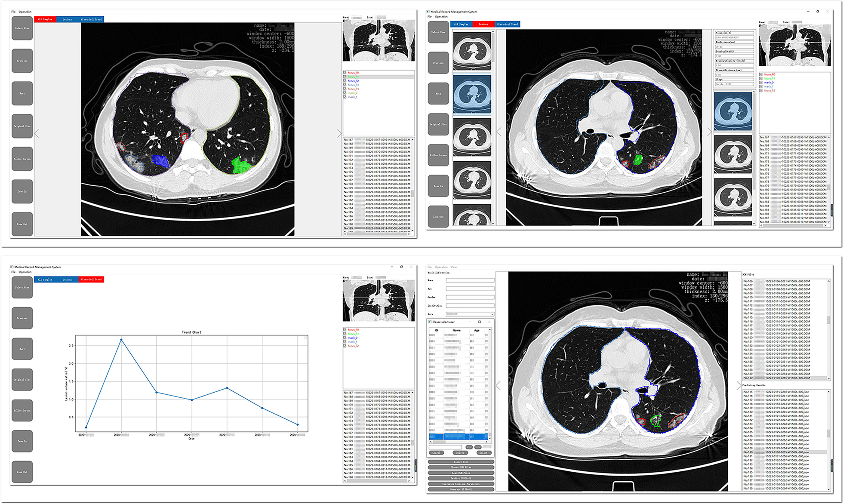Open Operation menu in All Samples window
The image size is (843, 504).
(x=25, y=12)
